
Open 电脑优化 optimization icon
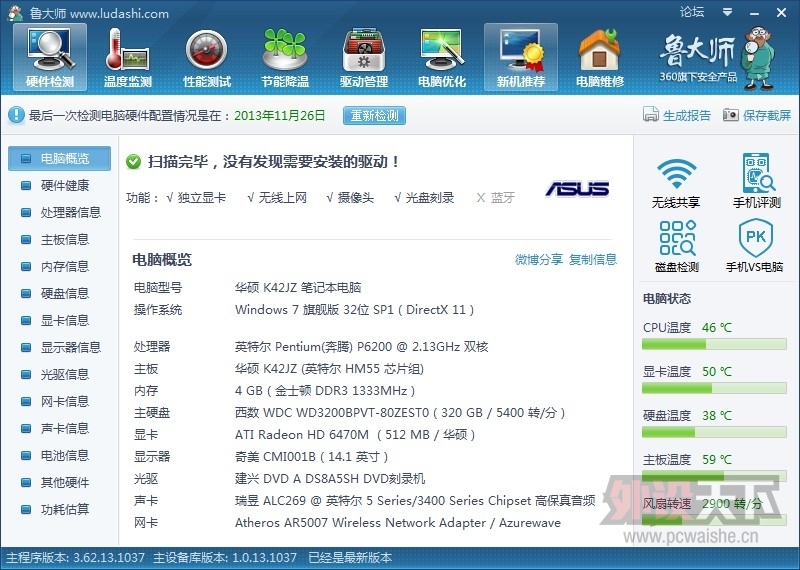pyautogui.click(x=442, y=57)
